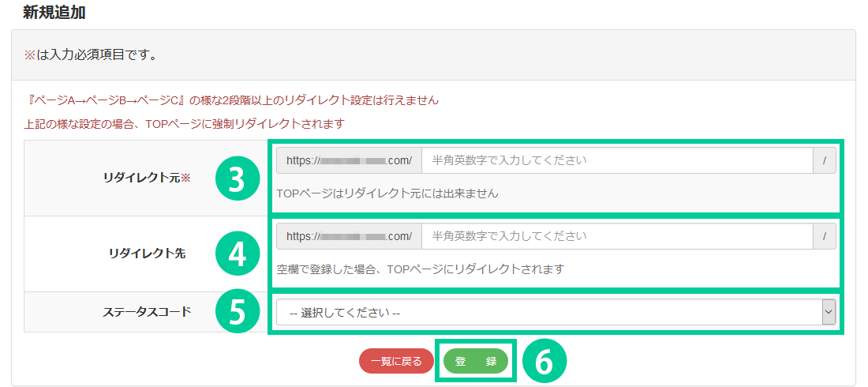
Task: Click the 新規追加 page heading
Action: (54, 12)
